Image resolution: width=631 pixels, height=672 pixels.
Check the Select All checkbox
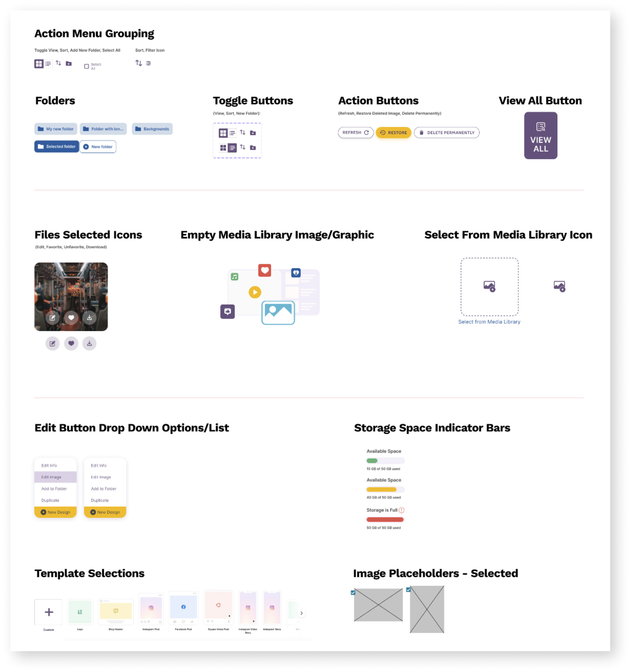click(x=86, y=66)
